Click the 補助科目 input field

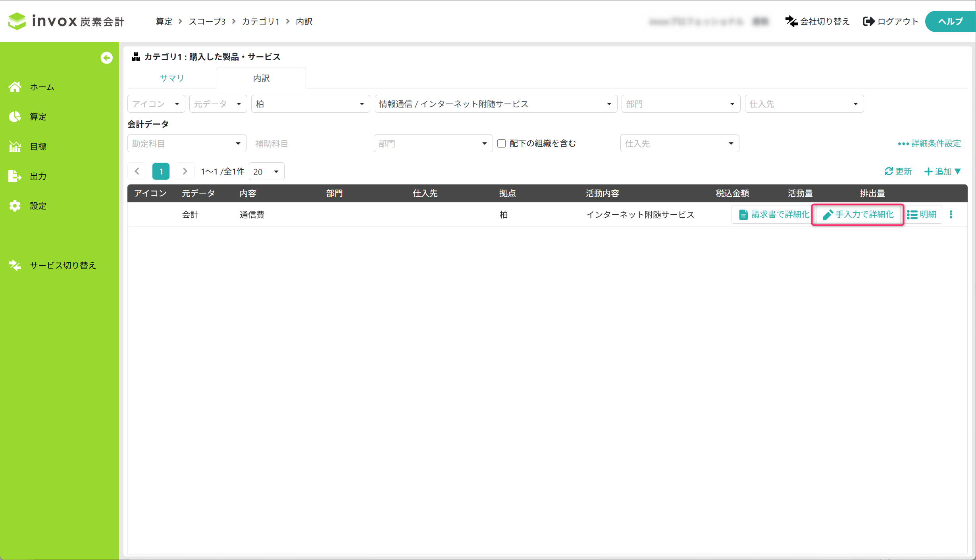click(x=310, y=144)
